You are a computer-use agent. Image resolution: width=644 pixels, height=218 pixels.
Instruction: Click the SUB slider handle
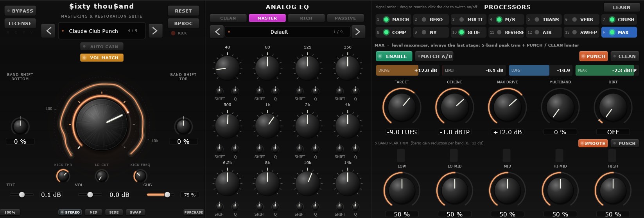[167, 195]
